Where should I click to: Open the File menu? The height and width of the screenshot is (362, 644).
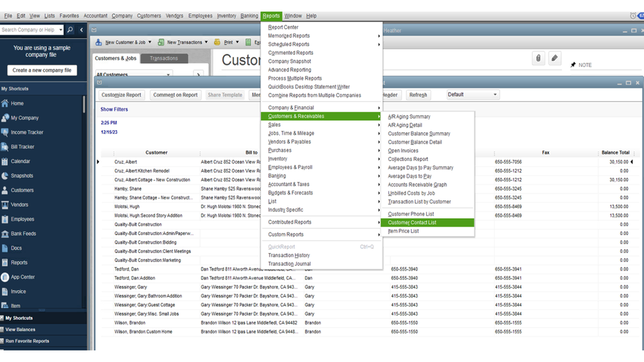[8, 15]
